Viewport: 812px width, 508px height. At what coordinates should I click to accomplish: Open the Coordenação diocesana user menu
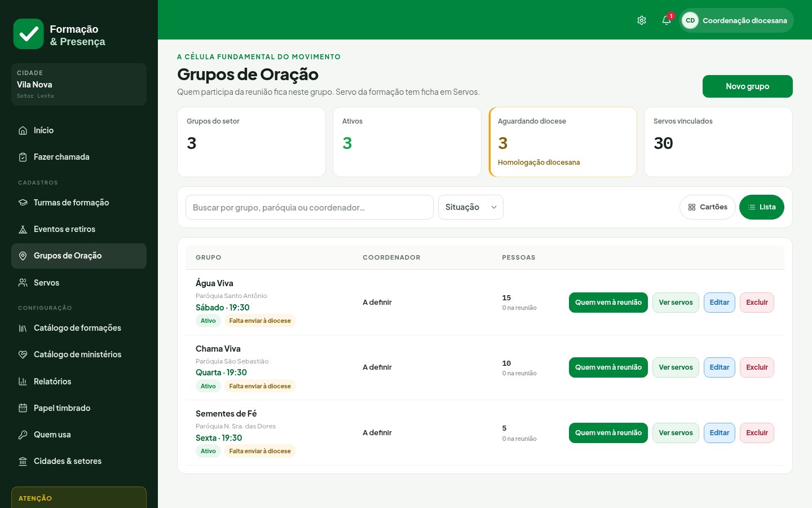(737, 20)
